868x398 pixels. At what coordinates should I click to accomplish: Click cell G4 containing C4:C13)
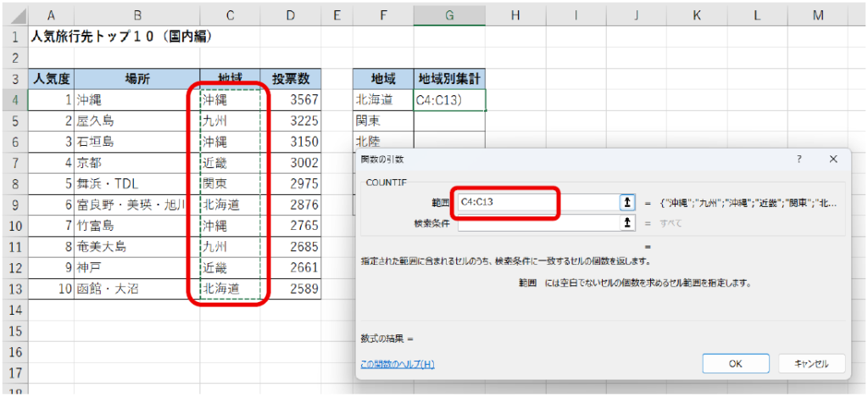point(449,100)
